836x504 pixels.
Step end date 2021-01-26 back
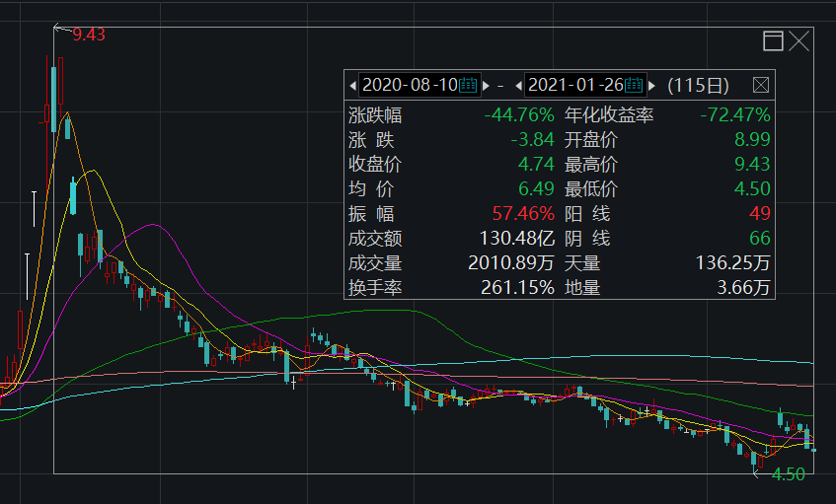(x=518, y=85)
